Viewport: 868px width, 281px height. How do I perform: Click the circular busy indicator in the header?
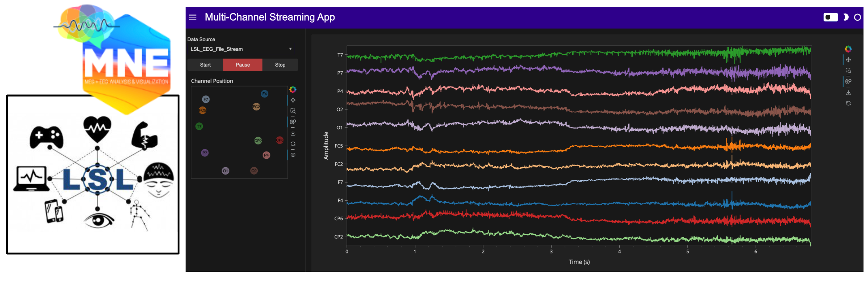pyautogui.click(x=857, y=17)
